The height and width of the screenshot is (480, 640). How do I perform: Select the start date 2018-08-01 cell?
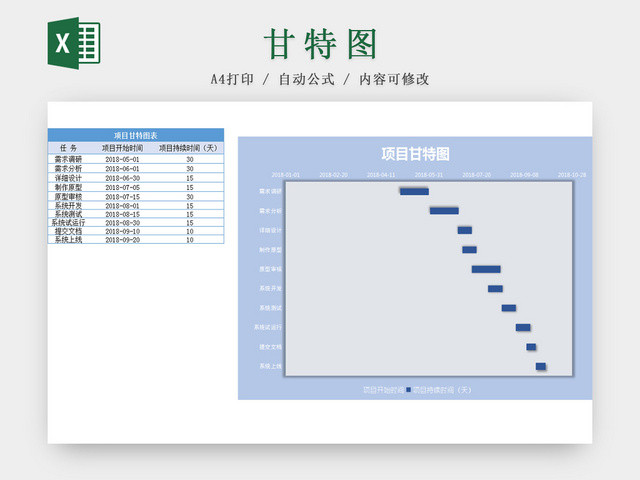click(122, 206)
